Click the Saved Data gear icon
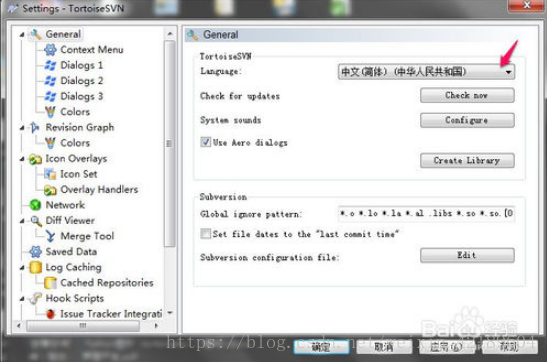This screenshot has height=362, width=547. [35, 251]
